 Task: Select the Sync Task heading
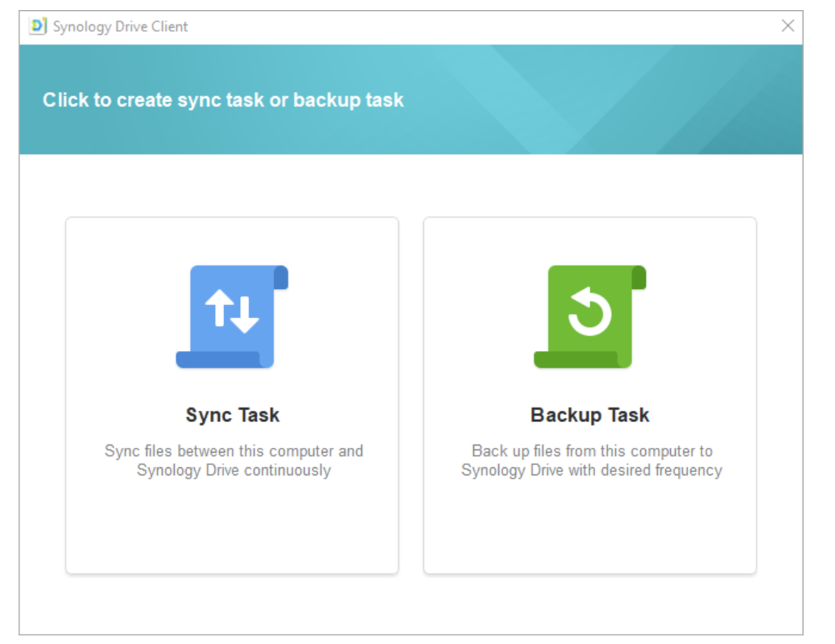click(x=232, y=415)
